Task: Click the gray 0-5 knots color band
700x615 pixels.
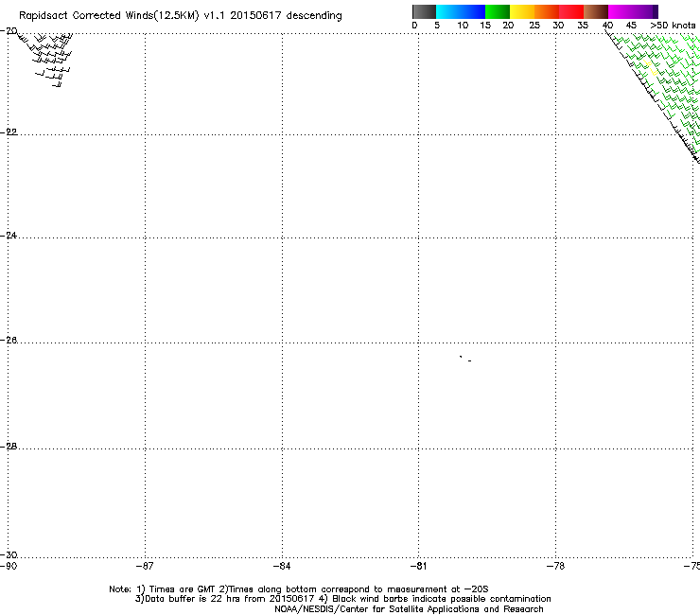Action: [424, 11]
